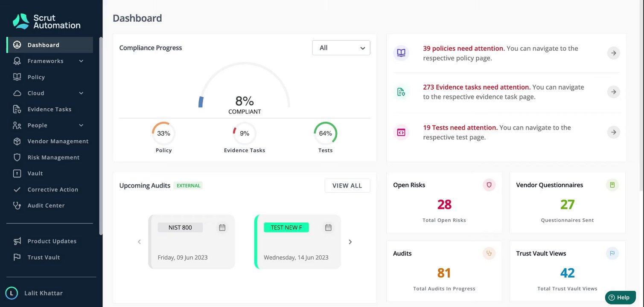Click the arrow beside Evidence tasks need attention
The width and height of the screenshot is (644, 307).
click(x=613, y=92)
